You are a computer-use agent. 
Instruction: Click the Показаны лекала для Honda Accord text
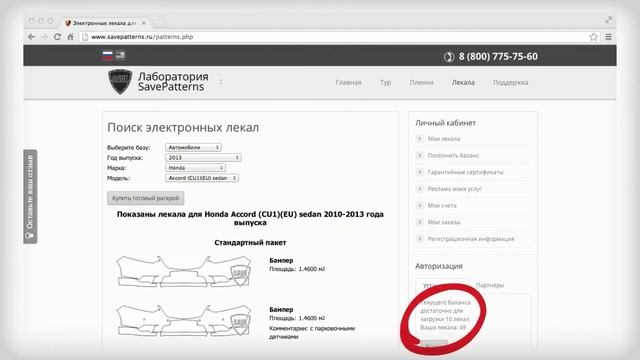pyautogui.click(x=250, y=218)
